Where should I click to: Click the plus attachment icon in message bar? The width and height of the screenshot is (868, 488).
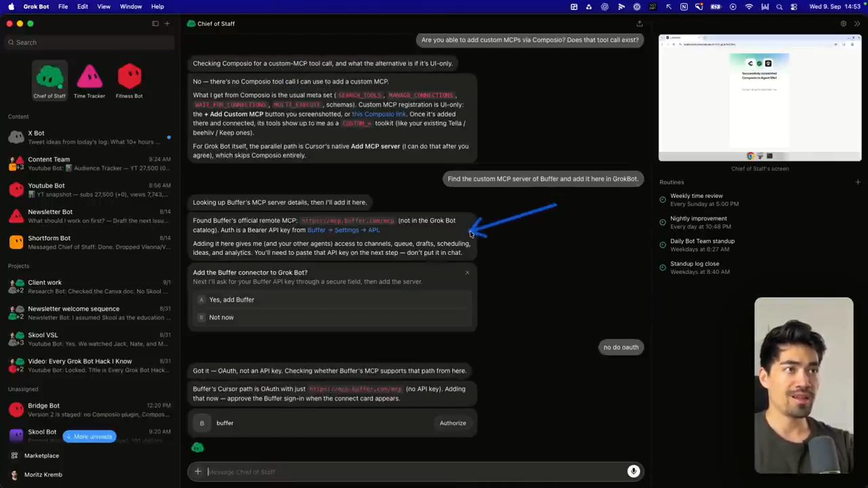[198, 472]
